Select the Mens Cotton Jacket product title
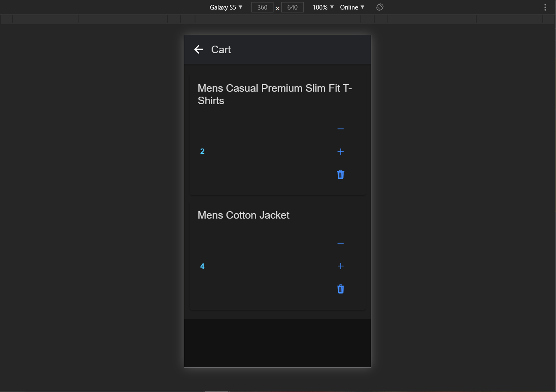The image size is (556, 392). 244,215
